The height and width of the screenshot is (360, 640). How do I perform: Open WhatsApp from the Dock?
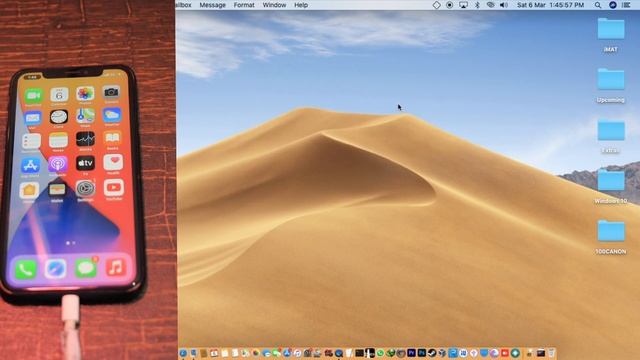[380, 353]
